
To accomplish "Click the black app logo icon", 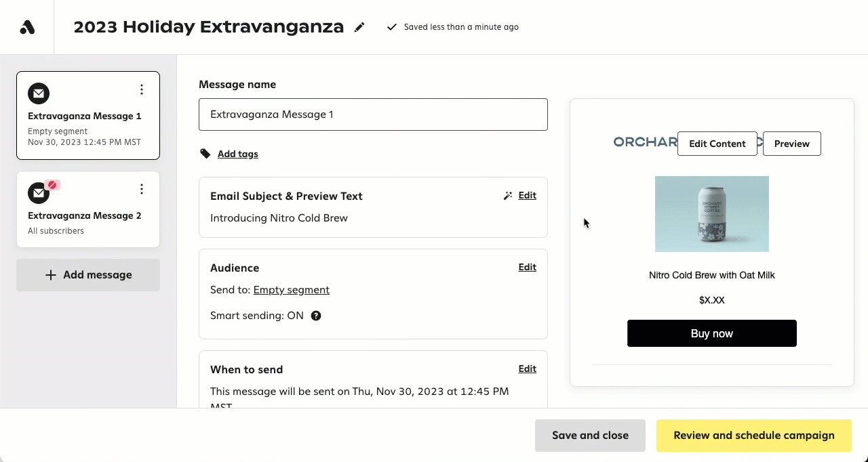I will point(26,26).
